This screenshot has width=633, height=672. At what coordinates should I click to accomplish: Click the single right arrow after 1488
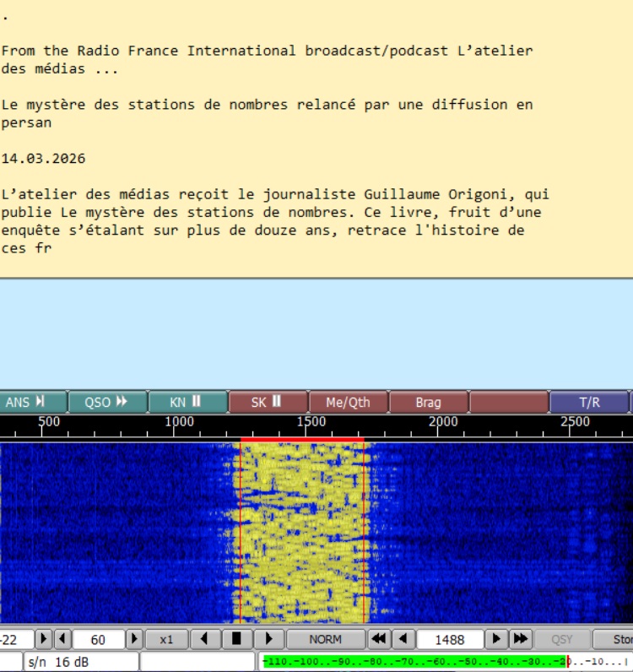tap(496, 639)
